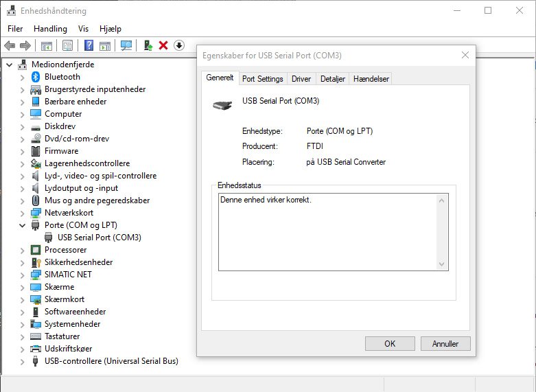Open the Handling menu

point(50,29)
